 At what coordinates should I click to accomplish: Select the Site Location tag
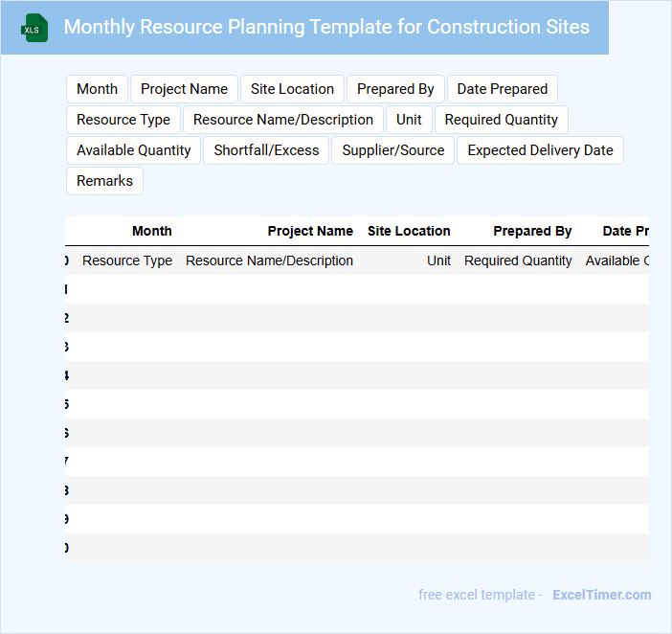[x=292, y=89]
